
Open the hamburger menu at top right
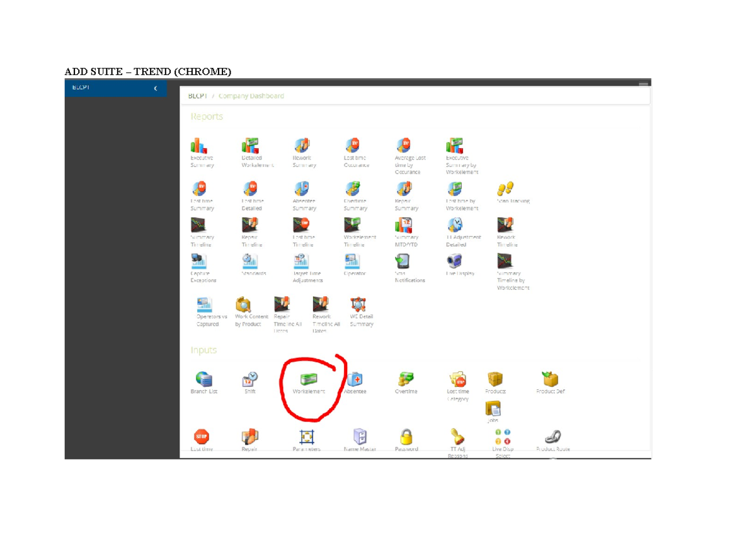(x=643, y=84)
